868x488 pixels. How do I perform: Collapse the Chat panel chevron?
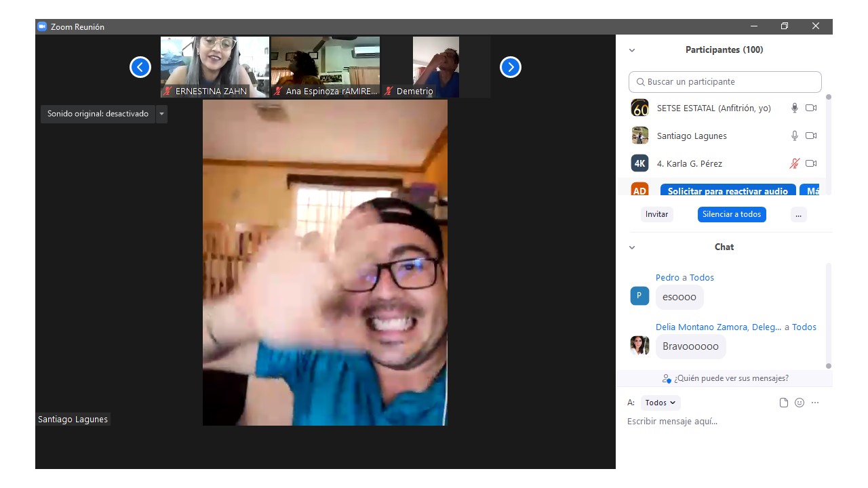[x=632, y=247]
